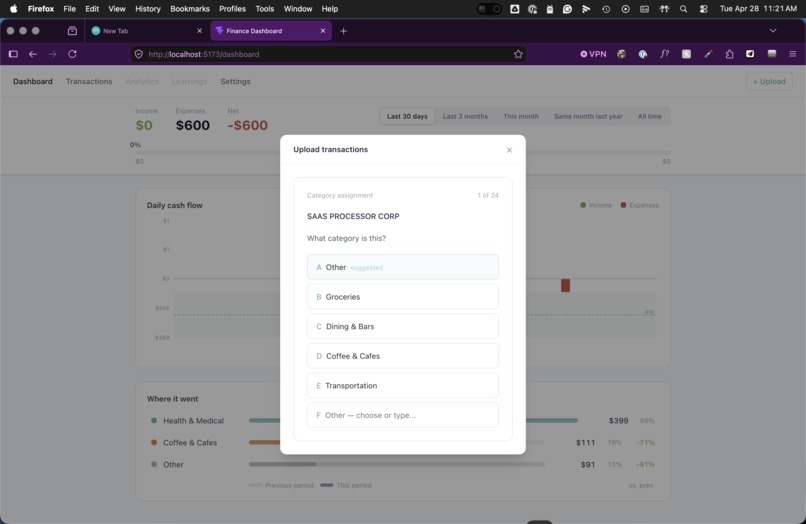
Task: Open the Bookmarks menu
Action: pos(190,9)
